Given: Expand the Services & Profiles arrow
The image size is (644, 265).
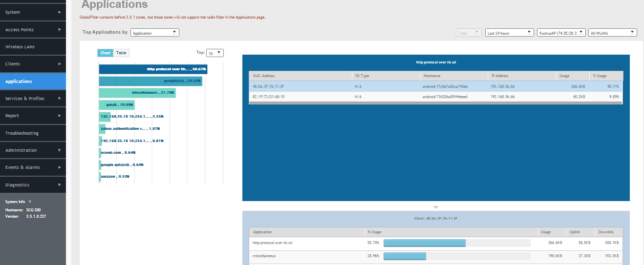Looking at the screenshot, I should point(60,99).
